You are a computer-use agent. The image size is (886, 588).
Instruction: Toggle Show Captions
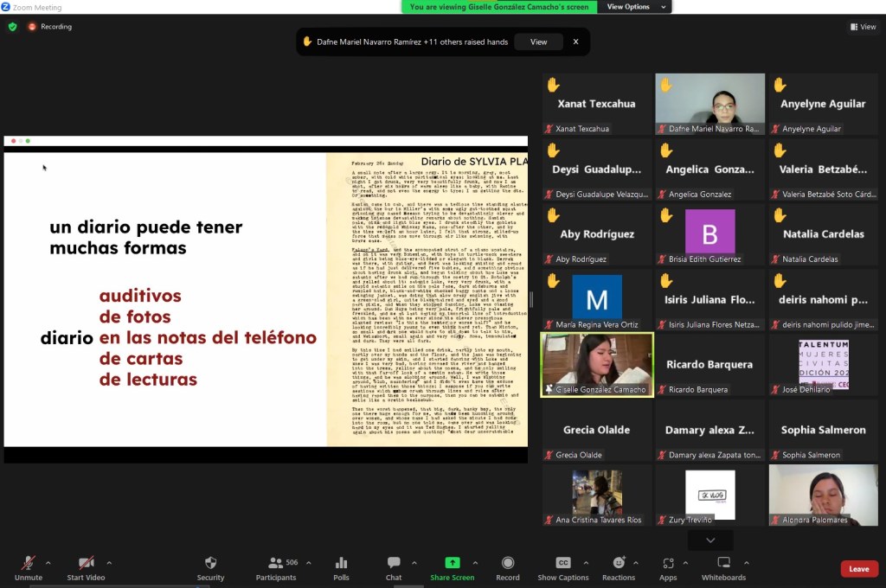(x=562, y=563)
